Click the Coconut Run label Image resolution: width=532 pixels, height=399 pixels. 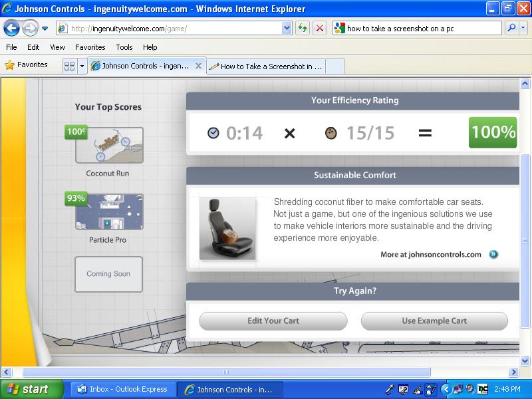[x=108, y=174]
